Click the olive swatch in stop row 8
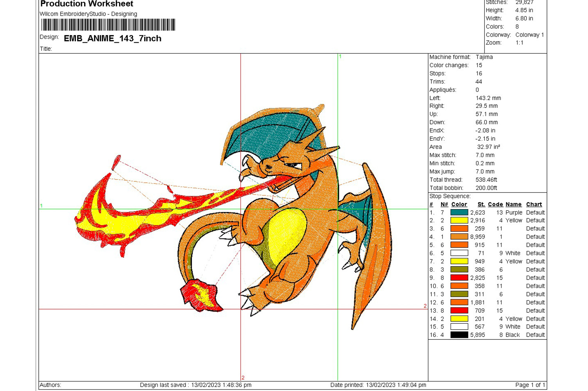 point(459,270)
